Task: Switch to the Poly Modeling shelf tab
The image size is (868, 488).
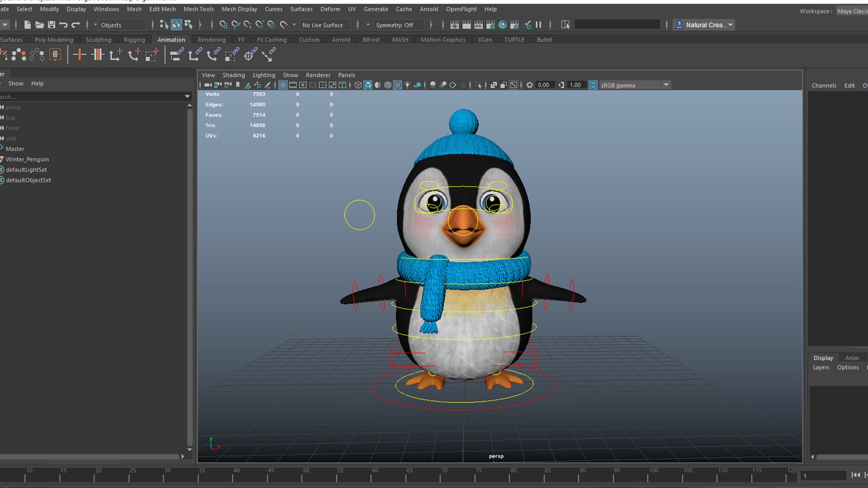Action: pyautogui.click(x=54, y=40)
